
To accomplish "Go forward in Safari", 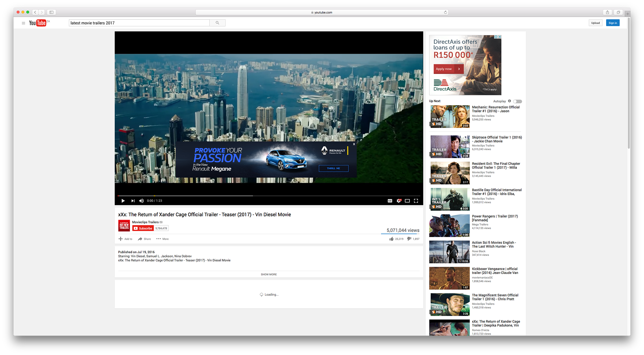I will coord(42,12).
